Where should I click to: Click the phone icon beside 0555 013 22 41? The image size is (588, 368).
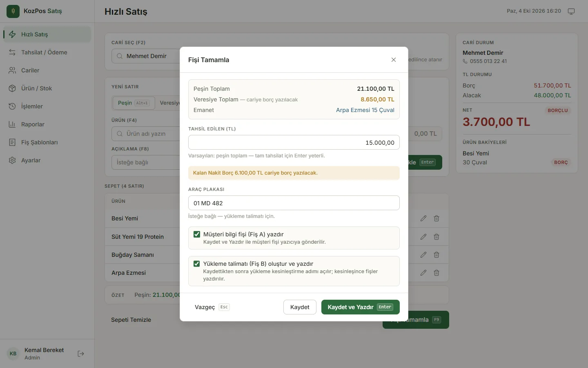pyautogui.click(x=465, y=61)
